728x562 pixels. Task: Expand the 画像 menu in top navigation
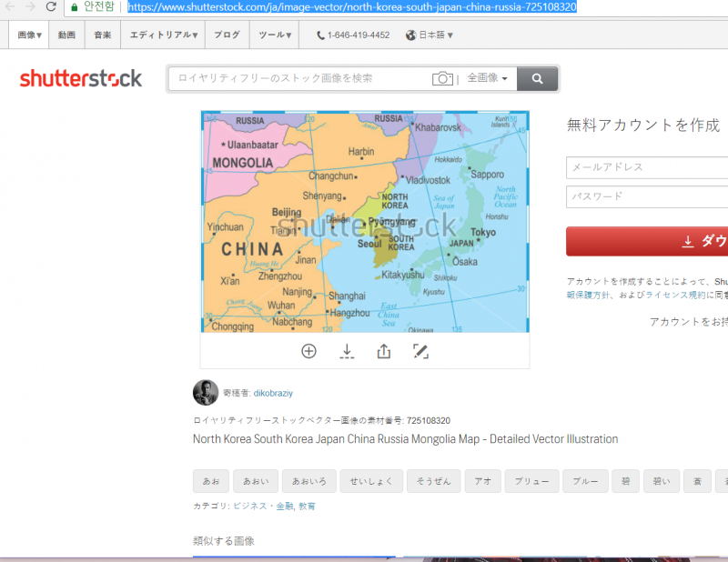[x=30, y=35]
